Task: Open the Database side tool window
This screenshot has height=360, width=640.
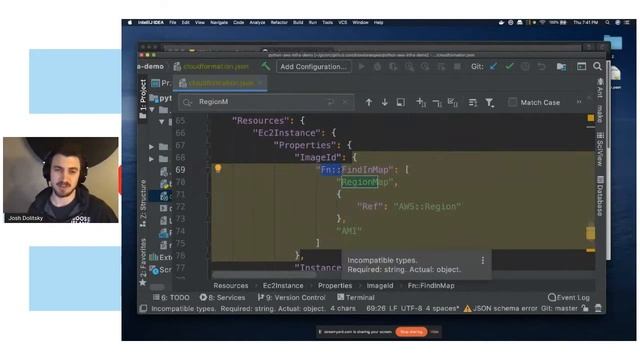Action: tap(600, 196)
